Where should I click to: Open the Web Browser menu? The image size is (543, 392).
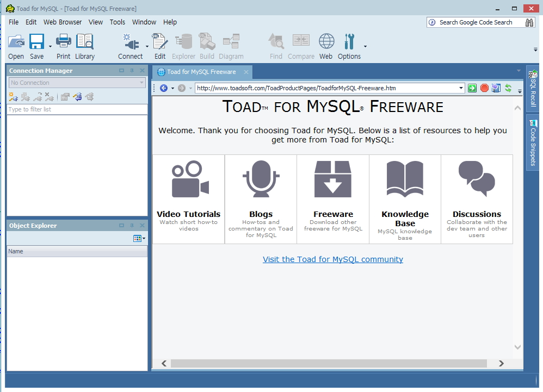pyautogui.click(x=63, y=22)
